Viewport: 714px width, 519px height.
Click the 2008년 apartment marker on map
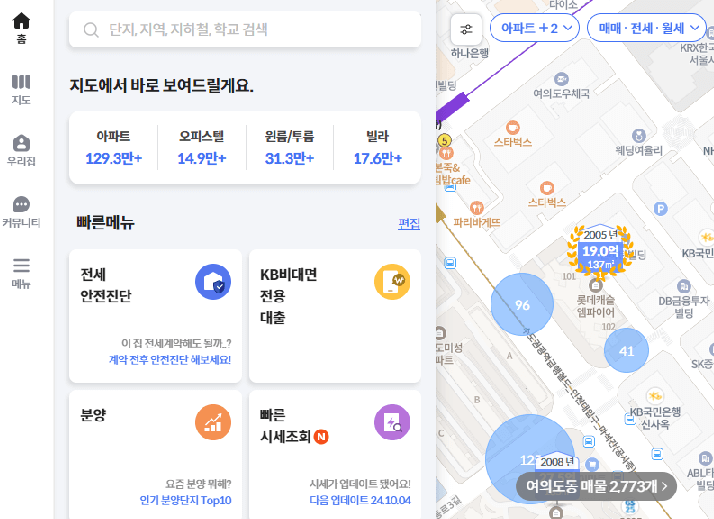[x=556, y=462]
